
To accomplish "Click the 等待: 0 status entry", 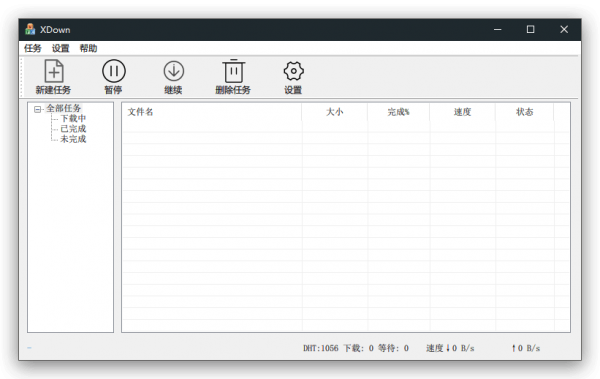I will [393, 348].
